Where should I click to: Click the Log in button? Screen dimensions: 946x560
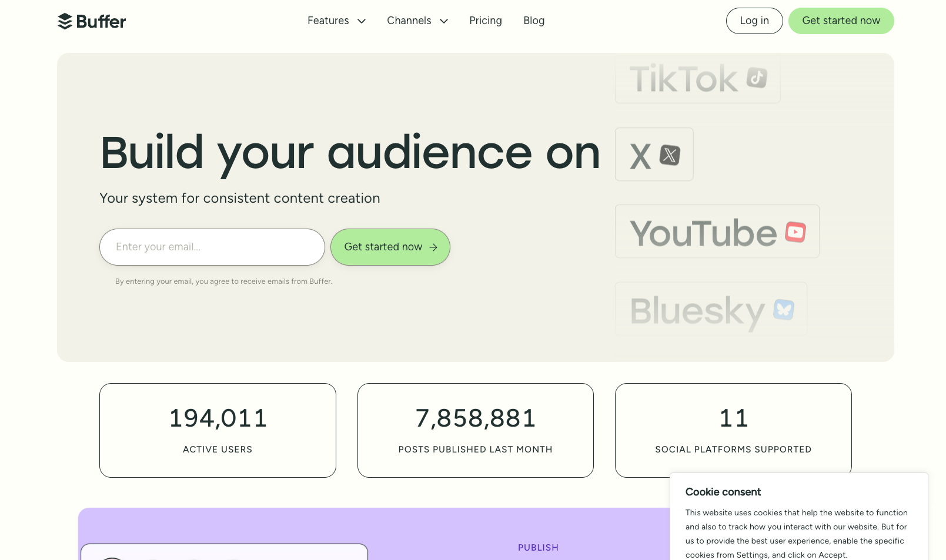pos(754,21)
